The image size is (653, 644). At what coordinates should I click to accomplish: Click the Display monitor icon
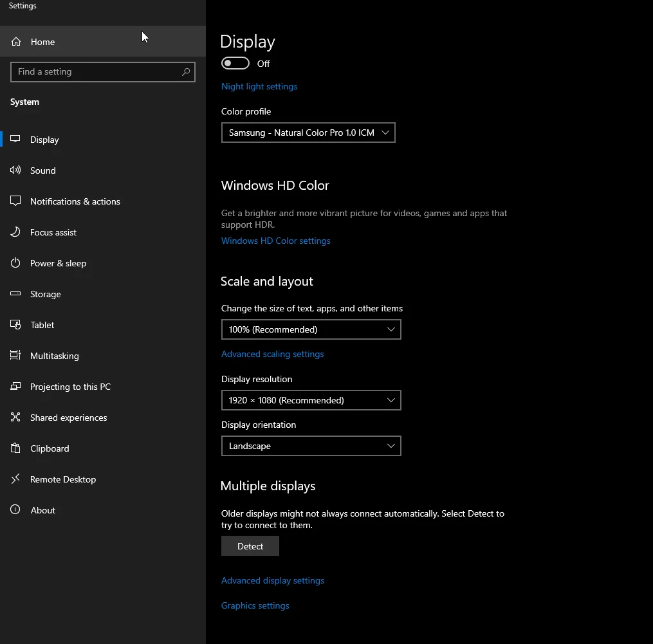(x=15, y=139)
